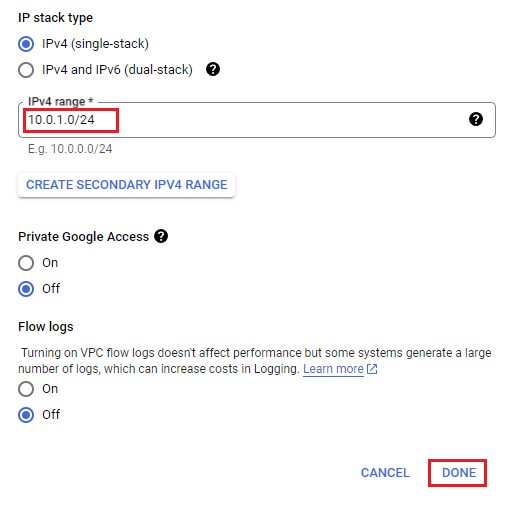This screenshot has width=525, height=524.
Task: Click the IPv4 range field label
Action: coord(60,101)
